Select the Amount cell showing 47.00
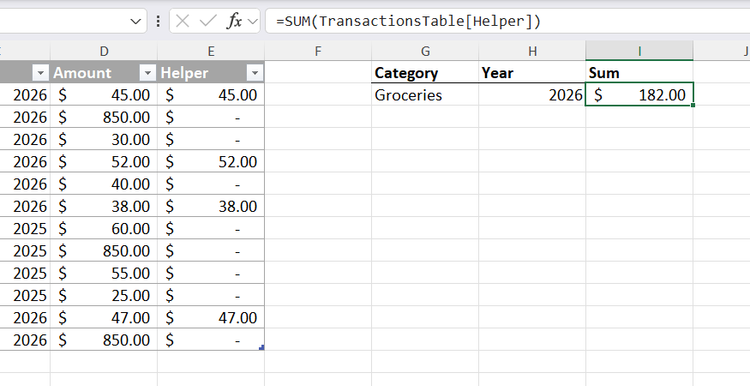 click(104, 318)
